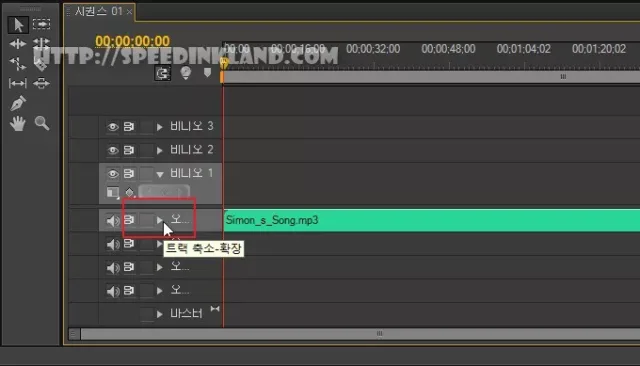Hide the 비디오 3 track eye
This screenshot has height=366, width=640.
[113, 127]
